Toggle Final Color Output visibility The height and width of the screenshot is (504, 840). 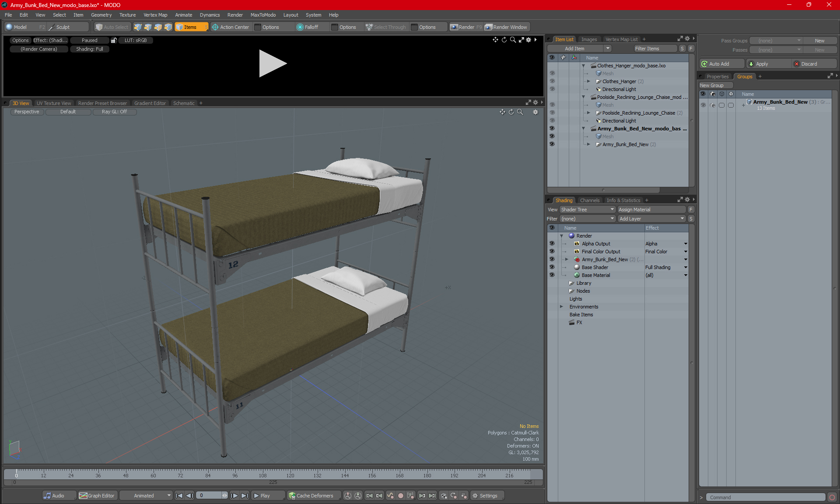552,252
